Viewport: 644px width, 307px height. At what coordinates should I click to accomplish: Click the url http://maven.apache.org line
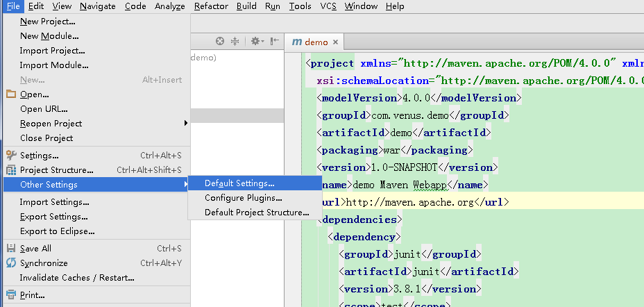416,202
